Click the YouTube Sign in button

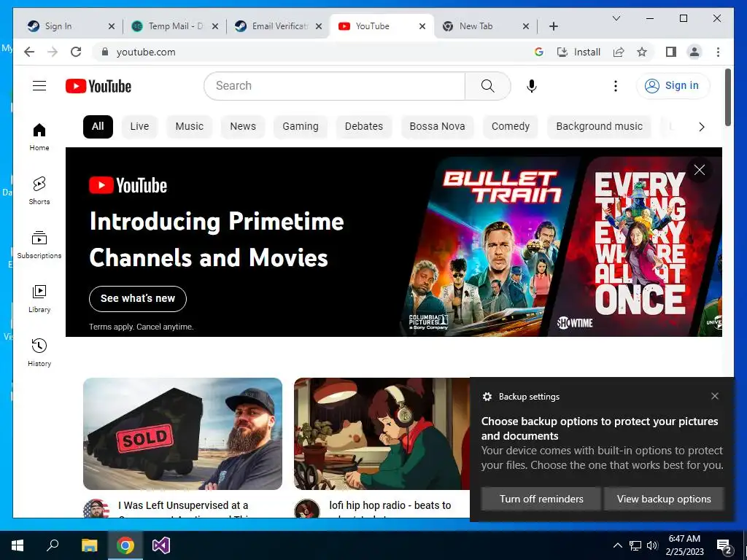[x=673, y=86]
